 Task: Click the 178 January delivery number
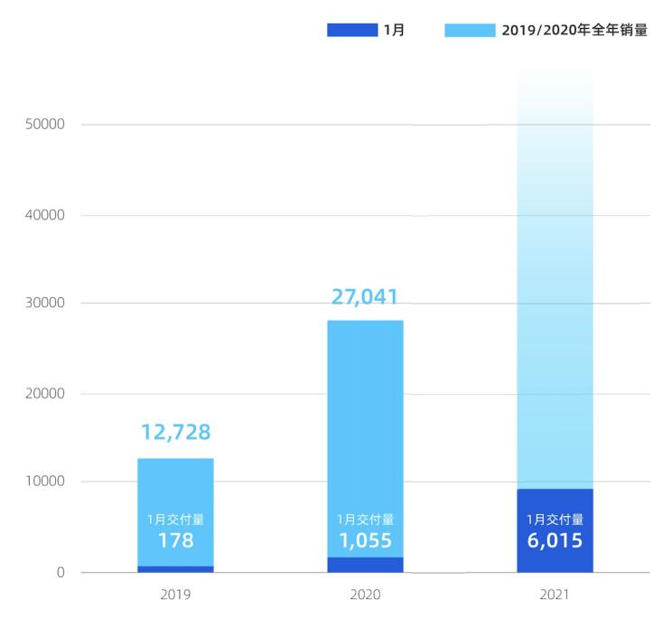pos(175,541)
